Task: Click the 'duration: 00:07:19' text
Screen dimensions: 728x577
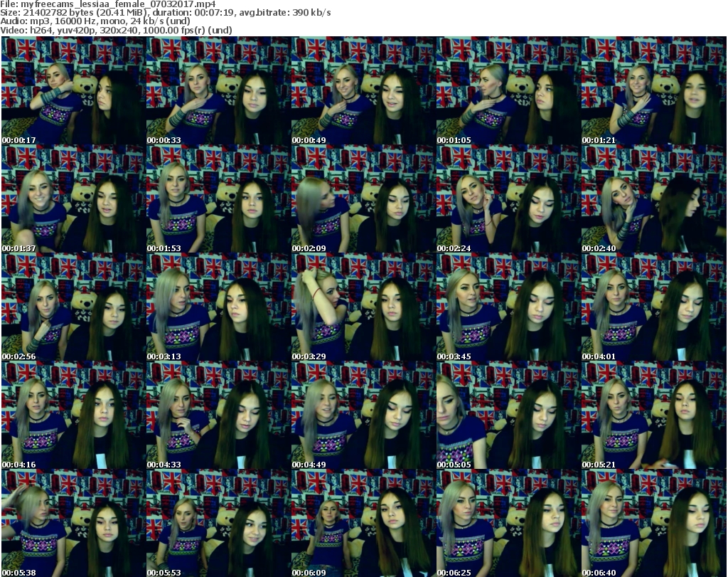Action: [x=192, y=13]
